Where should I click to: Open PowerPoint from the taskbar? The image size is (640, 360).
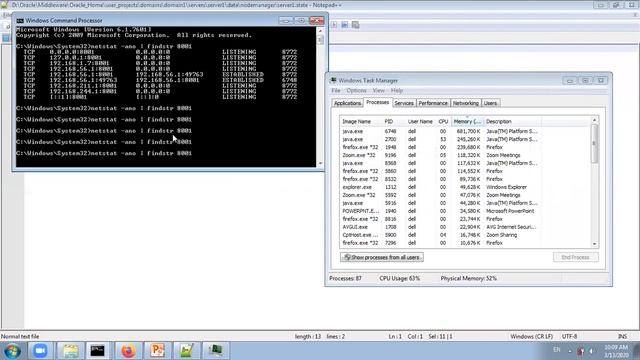158,351
